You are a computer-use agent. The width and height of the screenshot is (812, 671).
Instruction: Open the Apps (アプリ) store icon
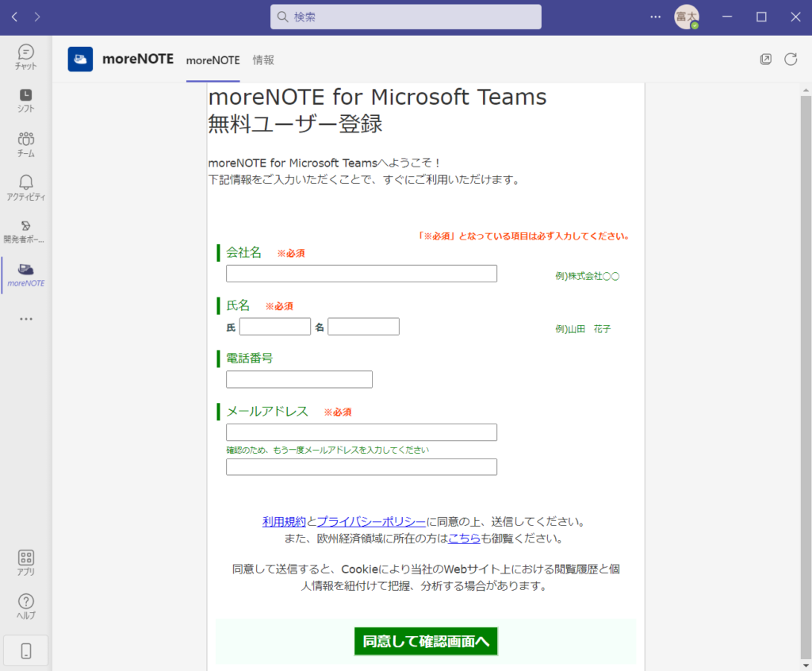[26, 563]
